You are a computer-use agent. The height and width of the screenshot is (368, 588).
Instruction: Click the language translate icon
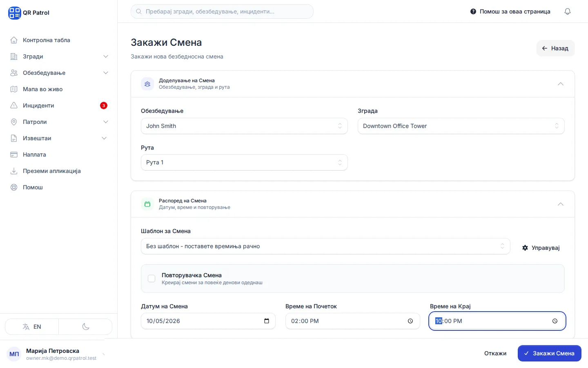26,327
